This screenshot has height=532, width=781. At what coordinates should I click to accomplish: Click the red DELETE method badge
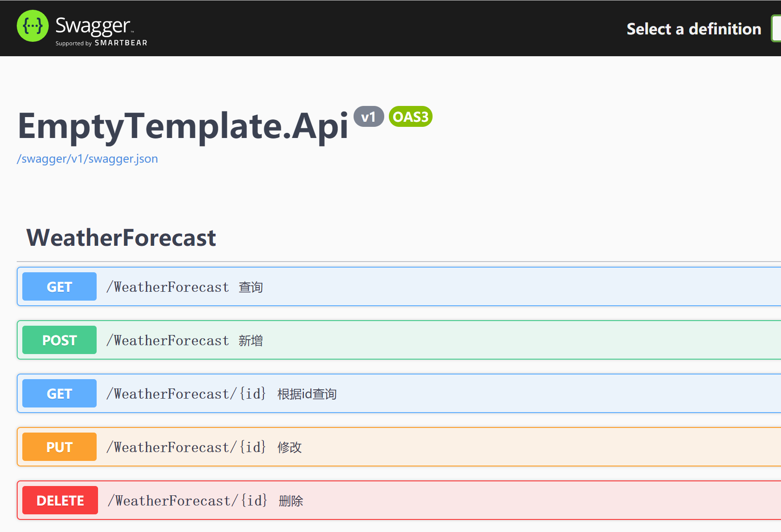tap(60, 500)
